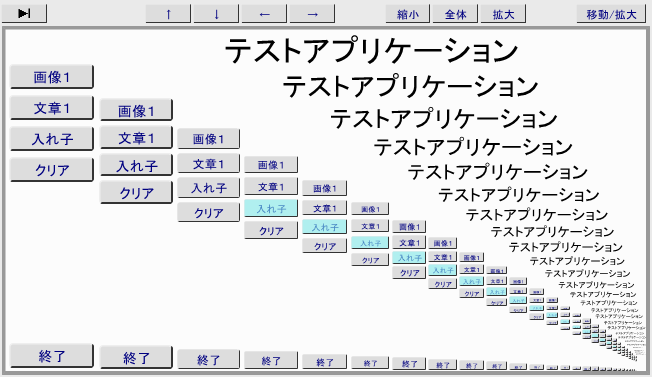Click the third-largest 文章1 button
652x377 pixels.
click(x=208, y=164)
